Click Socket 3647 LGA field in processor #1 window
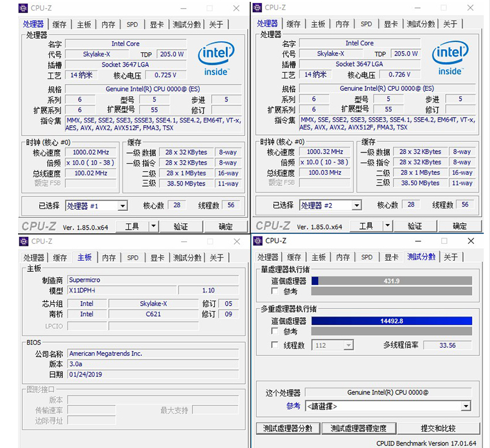The image size is (490, 448). coord(126,64)
